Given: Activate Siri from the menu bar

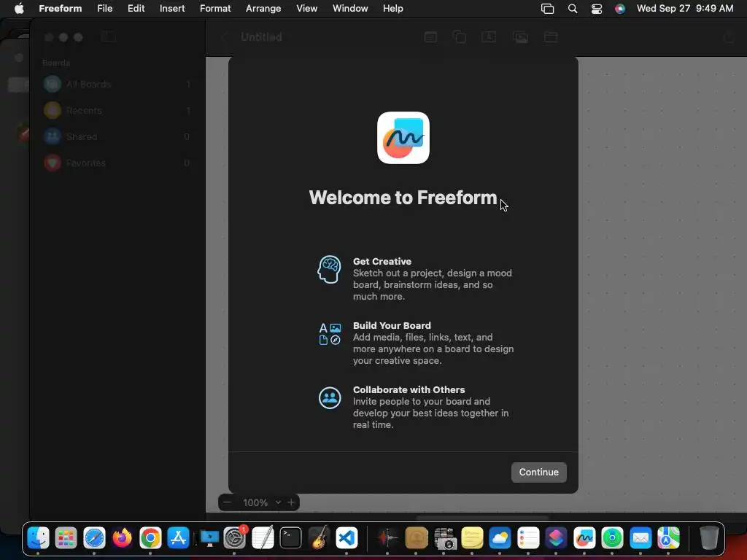Looking at the screenshot, I should pyautogui.click(x=620, y=9).
